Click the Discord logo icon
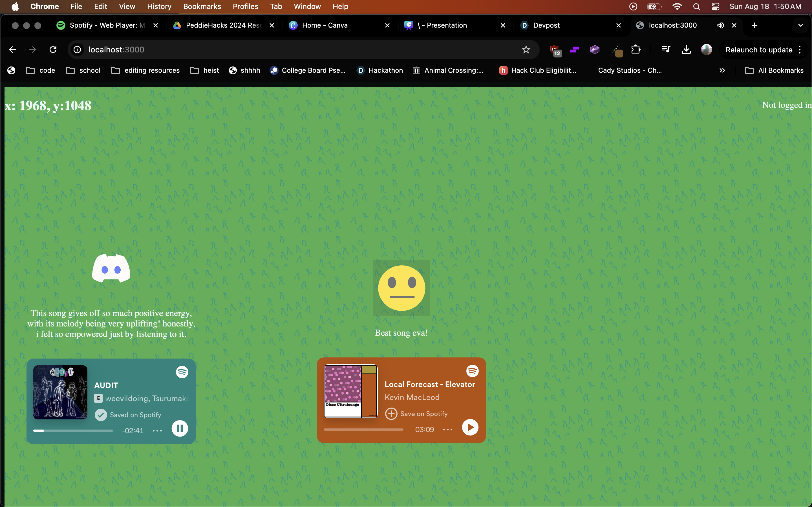 [111, 269]
